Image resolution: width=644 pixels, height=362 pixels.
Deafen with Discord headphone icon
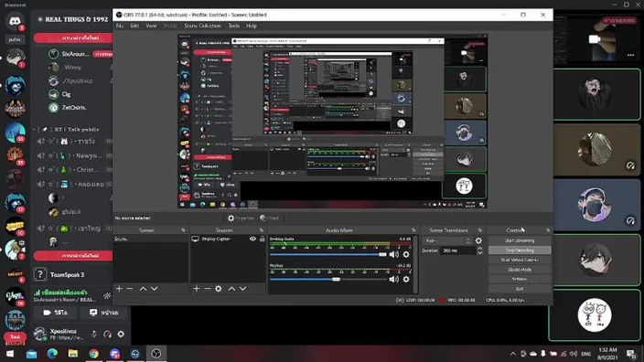108,334
